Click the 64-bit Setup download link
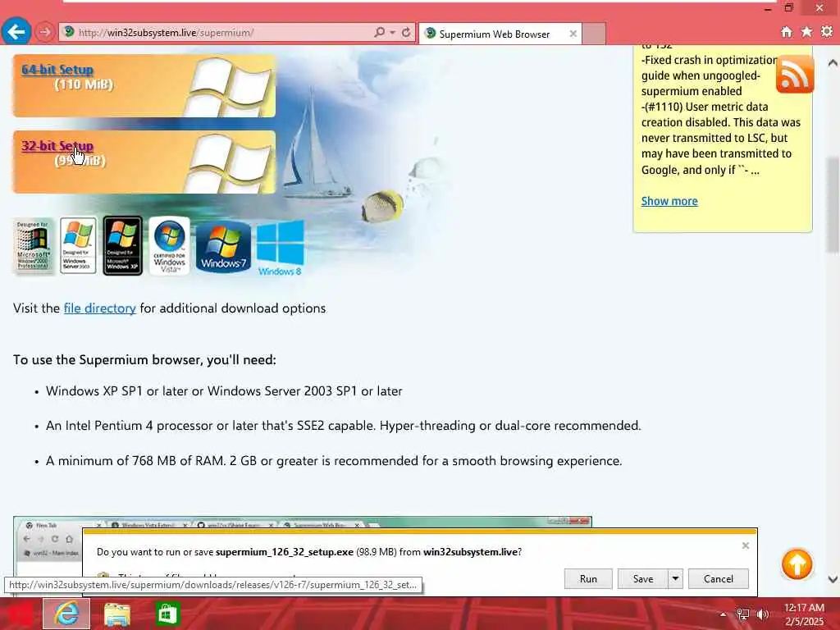The height and width of the screenshot is (630, 840). [x=57, y=70]
